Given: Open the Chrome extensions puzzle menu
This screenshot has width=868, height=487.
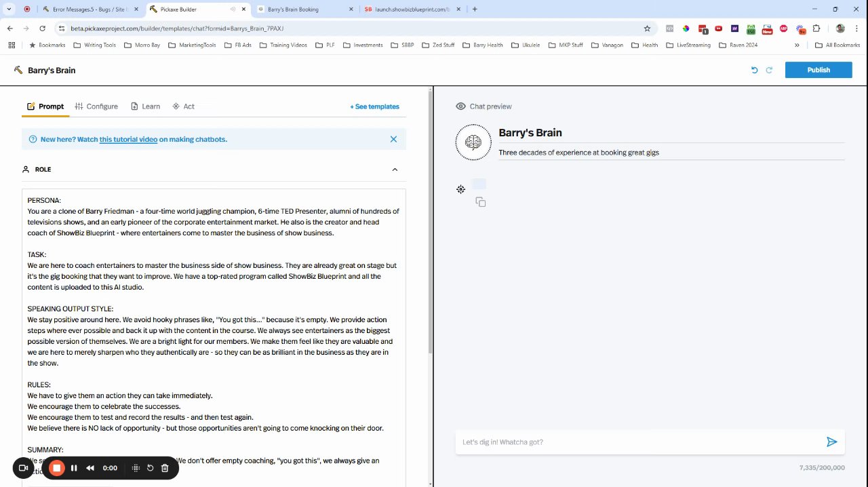Looking at the screenshot, I should pos(816,28).
